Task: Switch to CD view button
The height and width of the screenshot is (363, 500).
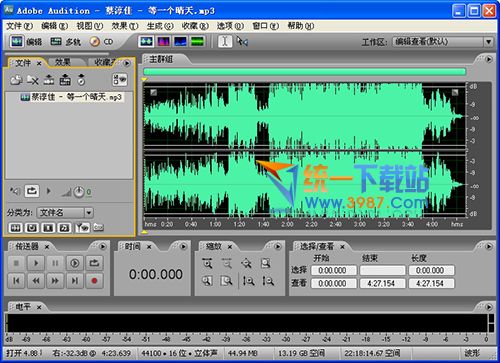Action: pyautogui.click(x=101, y=42)
